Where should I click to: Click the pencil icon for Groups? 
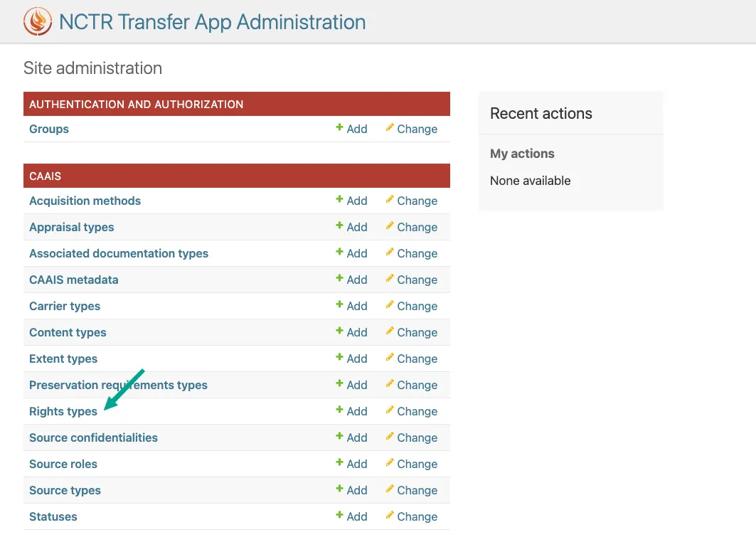click(x=390, y=127)
